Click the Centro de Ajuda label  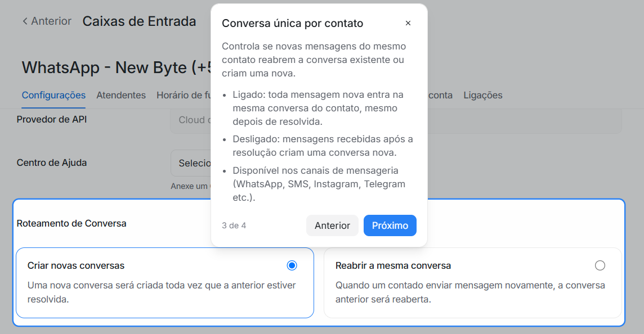[x=52, y=163]
